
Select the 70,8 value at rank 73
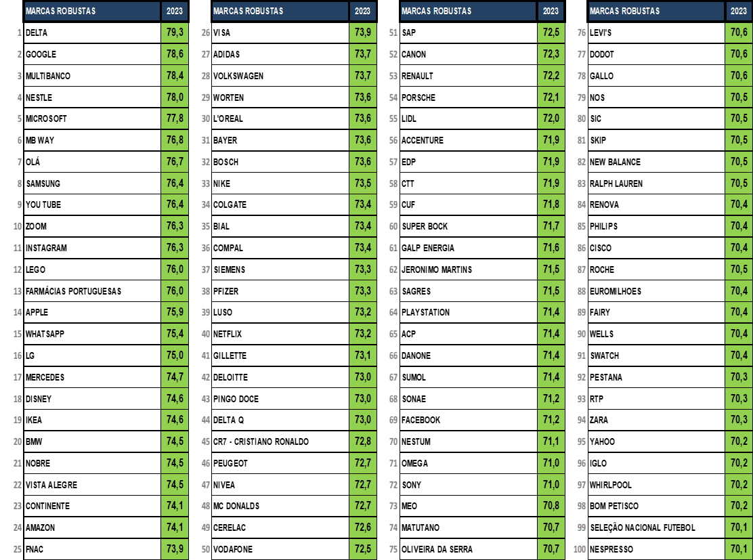[x=551, y=506]
